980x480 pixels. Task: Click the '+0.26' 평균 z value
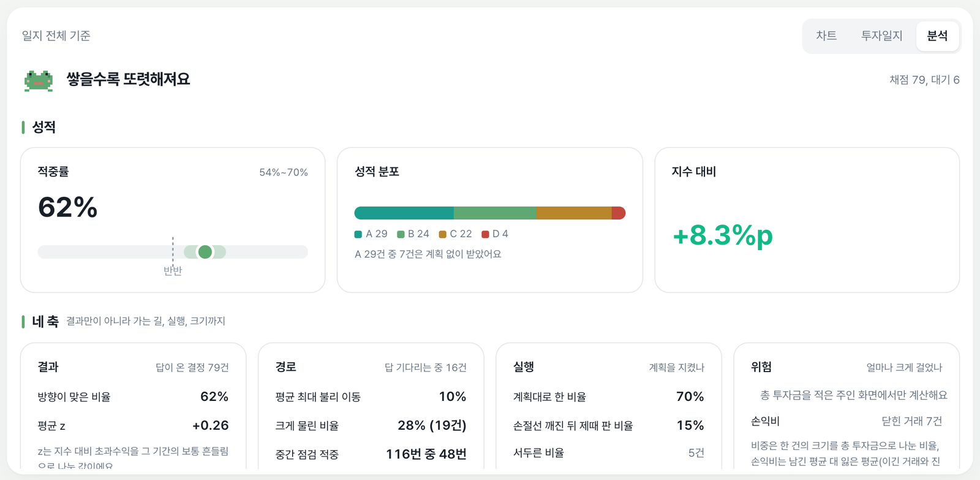[211, 425]
